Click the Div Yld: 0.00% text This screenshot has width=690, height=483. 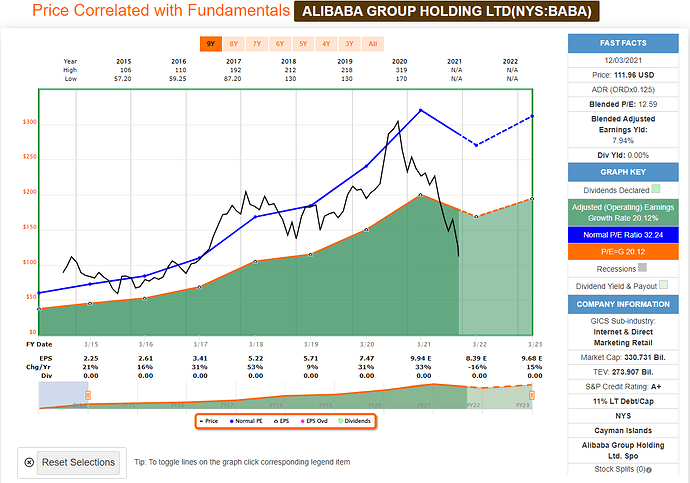coord(623,155)
